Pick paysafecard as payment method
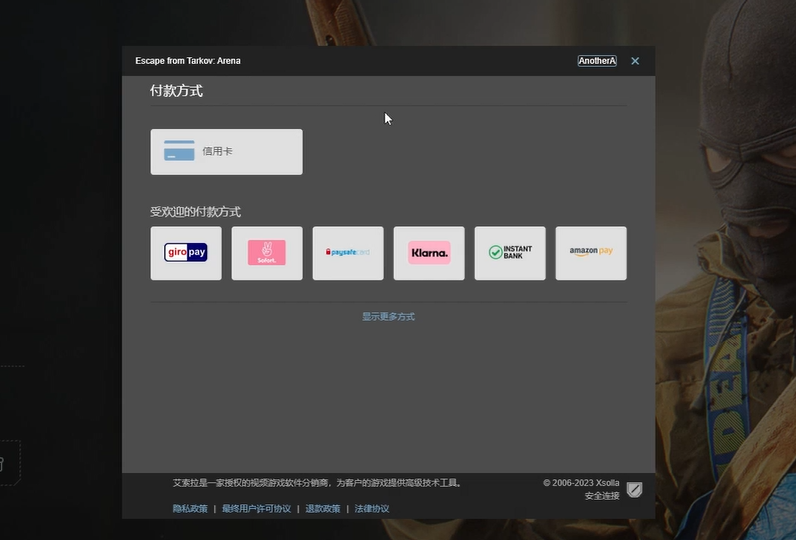796x540 pixels. click(x=348, y=253)
